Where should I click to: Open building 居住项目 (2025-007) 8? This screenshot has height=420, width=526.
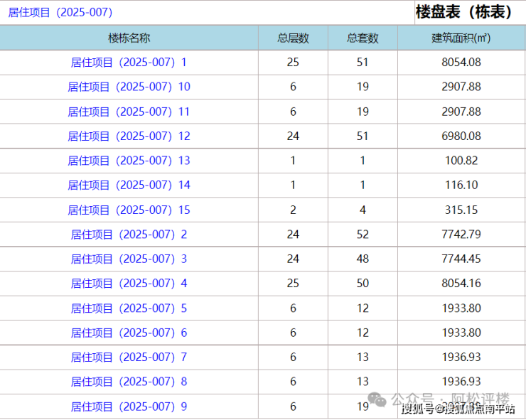[x=129, y=382]
